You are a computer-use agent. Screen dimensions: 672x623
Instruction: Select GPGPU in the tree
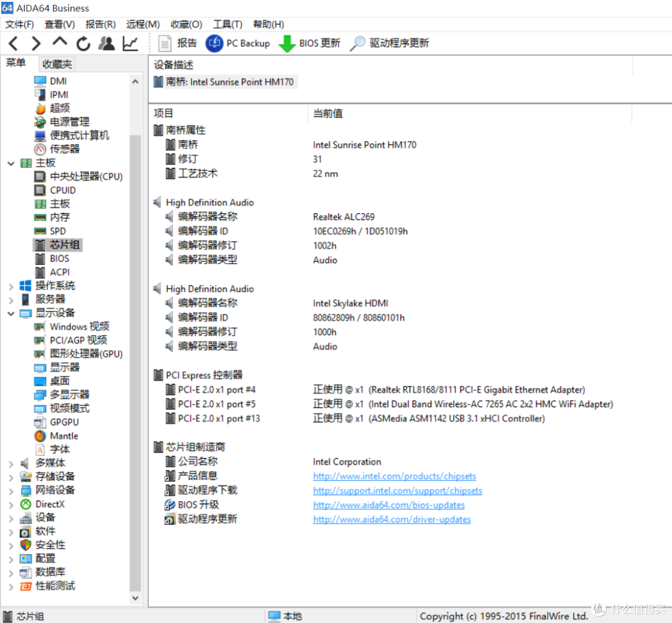57,422
